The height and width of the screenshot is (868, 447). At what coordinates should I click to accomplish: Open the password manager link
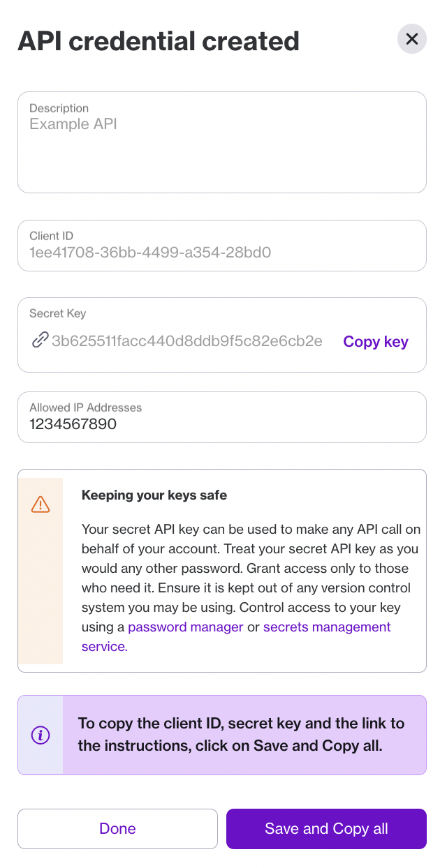click(185, 627)
